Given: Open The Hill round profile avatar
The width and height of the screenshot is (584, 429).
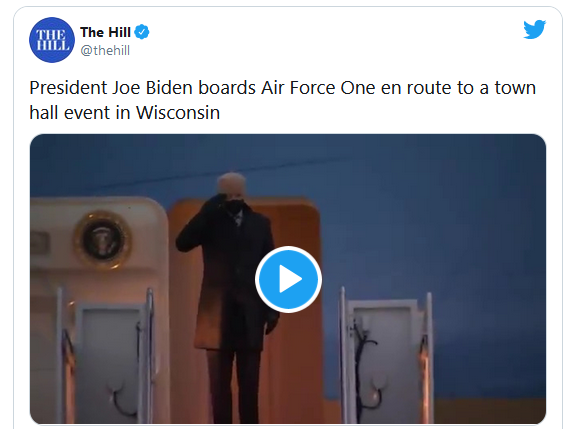Looking at the screenshot, I should point(52,40).
